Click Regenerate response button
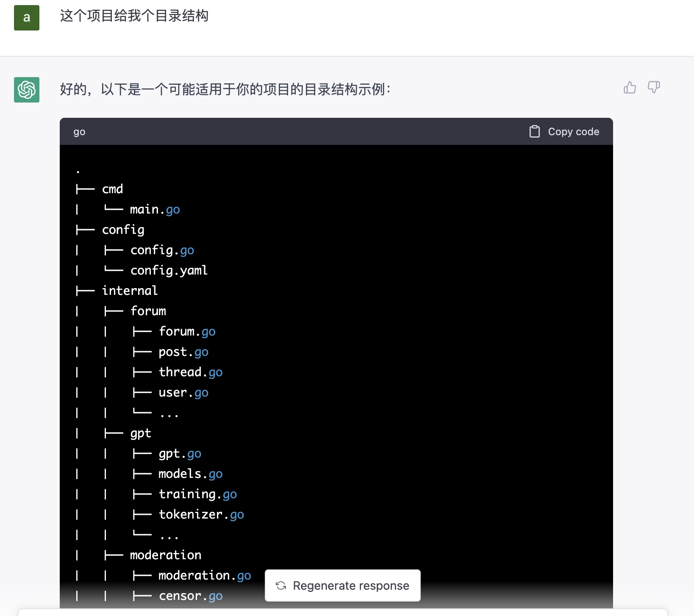 343,585
